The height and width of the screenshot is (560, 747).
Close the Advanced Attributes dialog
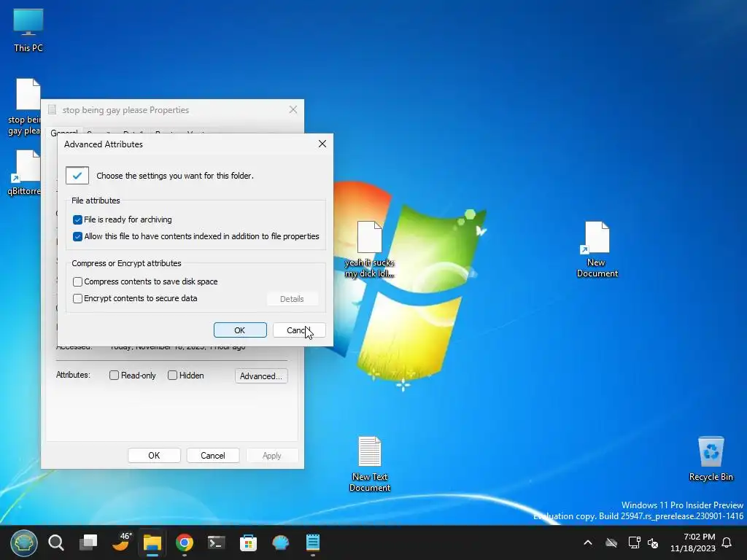click(x=322, y=144)
